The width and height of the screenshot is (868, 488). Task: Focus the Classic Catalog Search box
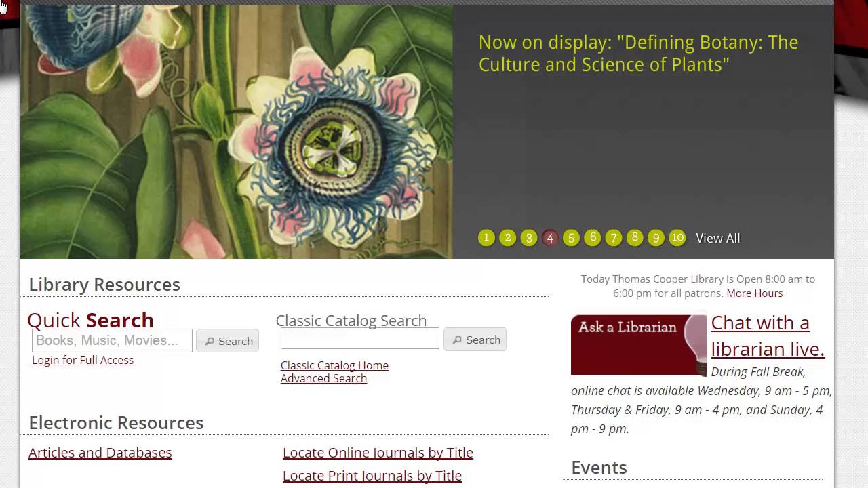[x=360, y=338]
